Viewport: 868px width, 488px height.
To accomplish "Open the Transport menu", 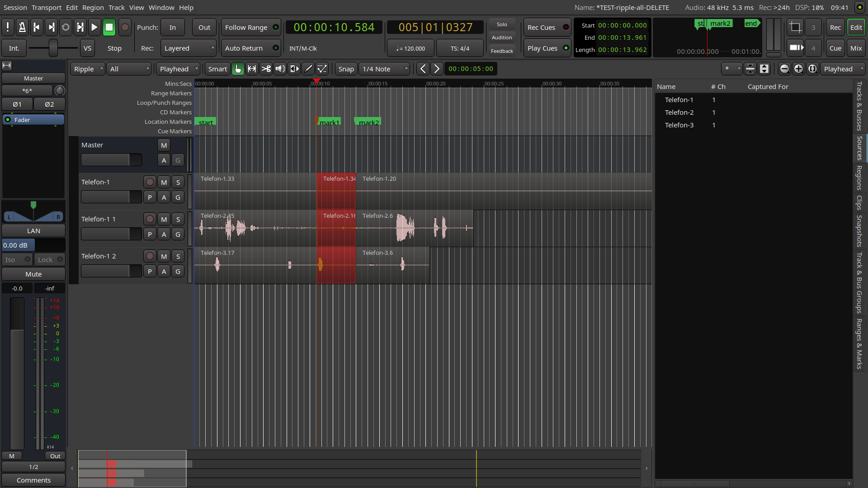I will (x=47, y=7).
